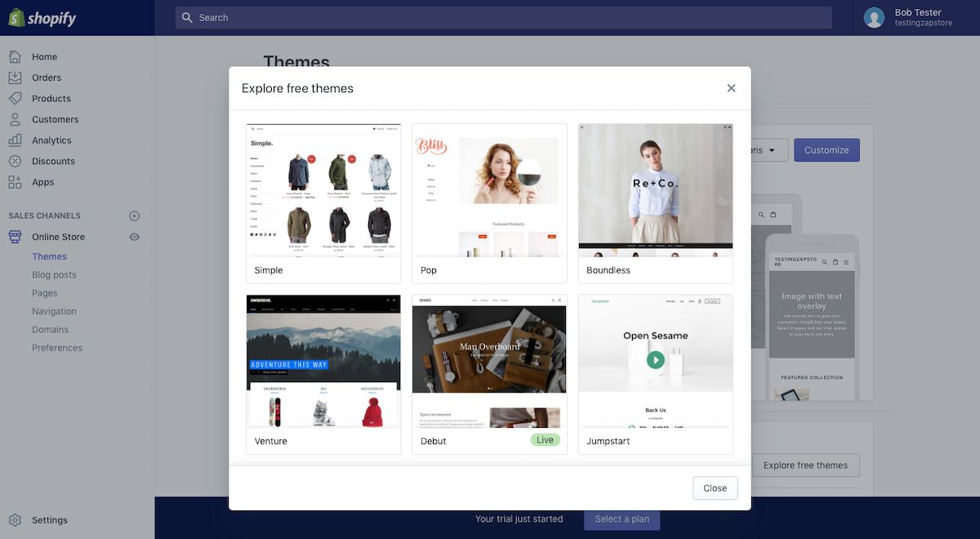Open Navigation under Online Store
The width and height of the screenshot is (980, 539).
[x=54, y=311]
